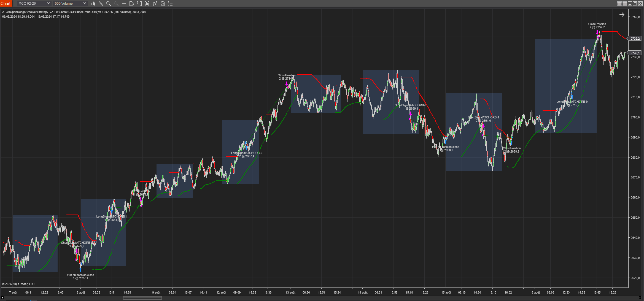Screen dimensions: 644x301
Task: Select the red Chart tab label
Action: point(6,4)
